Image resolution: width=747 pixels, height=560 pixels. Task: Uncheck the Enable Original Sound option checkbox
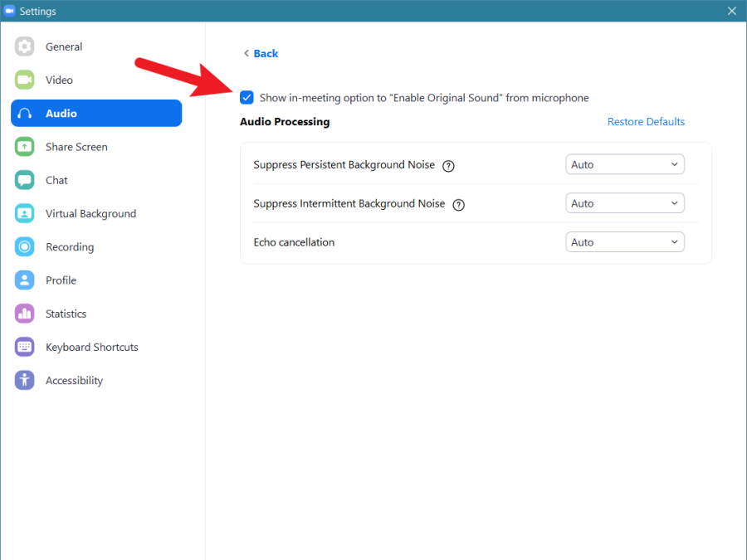point(247,98)
